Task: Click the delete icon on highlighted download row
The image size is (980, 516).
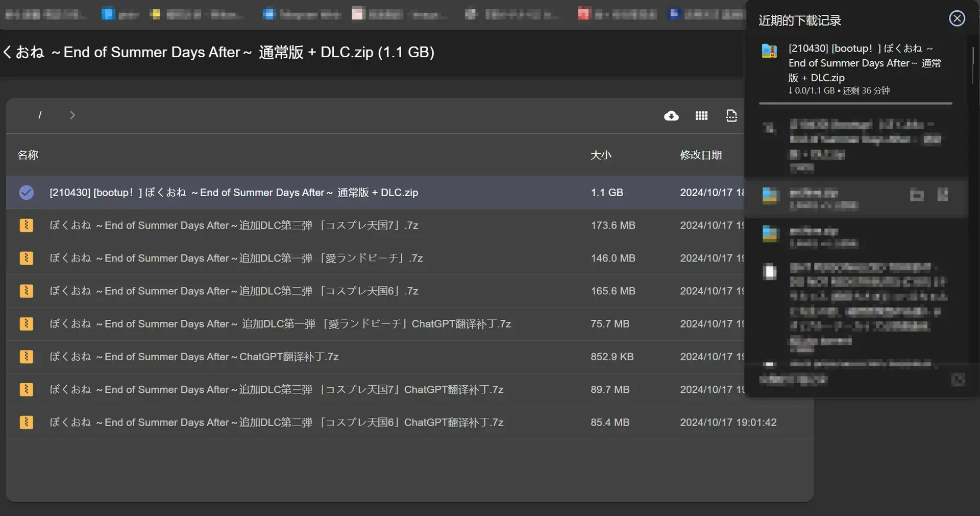Action: (943, 195)
